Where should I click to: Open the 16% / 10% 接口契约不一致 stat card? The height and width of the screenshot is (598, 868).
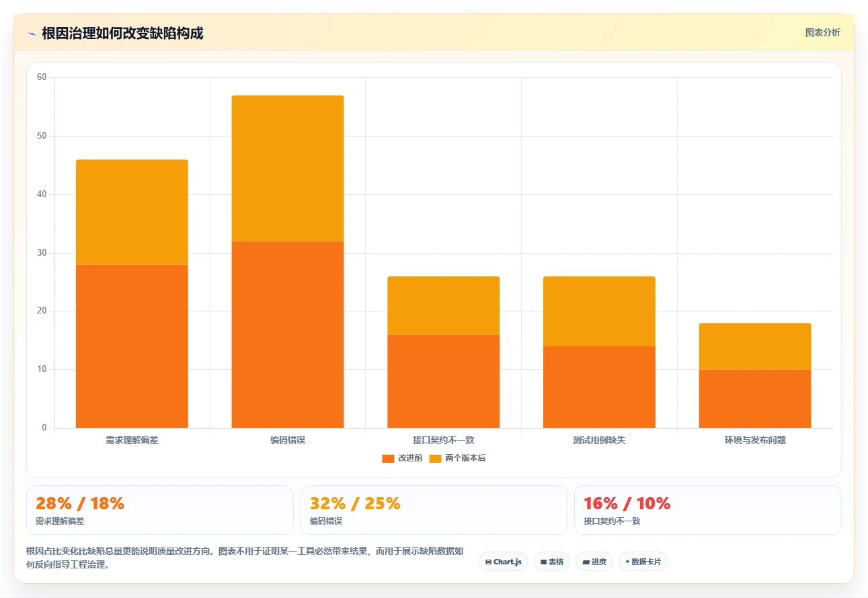pos(708,510)
